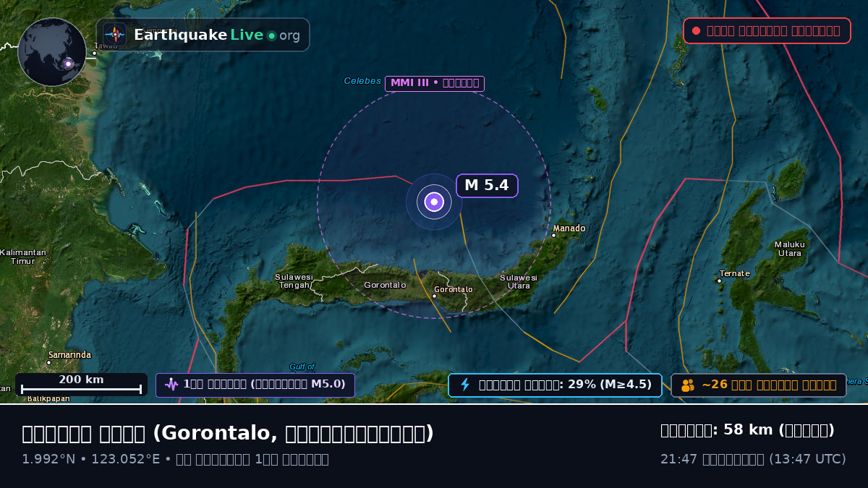This screenshot has width=868, height=488.
Task: Click the green dot before "org"
Action: click(x=271, y=35)
